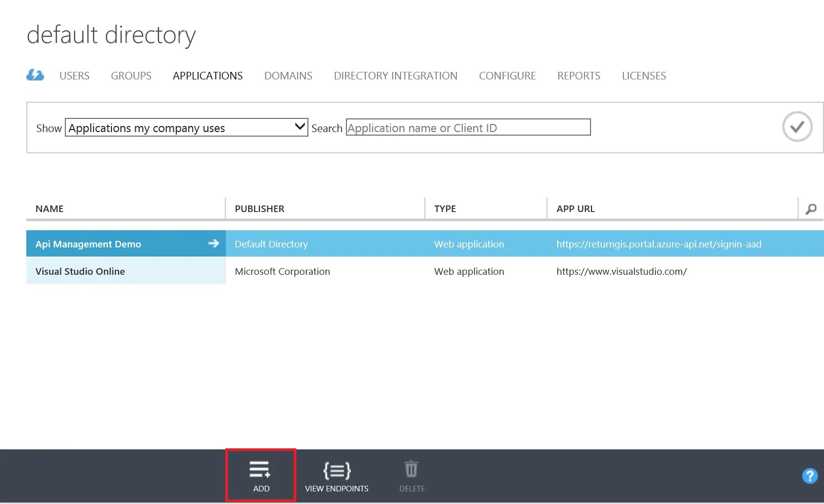Viewport: 824px width, 504px height.
Task: Select the Visual Studio Online application name
Action: point(80,271)
